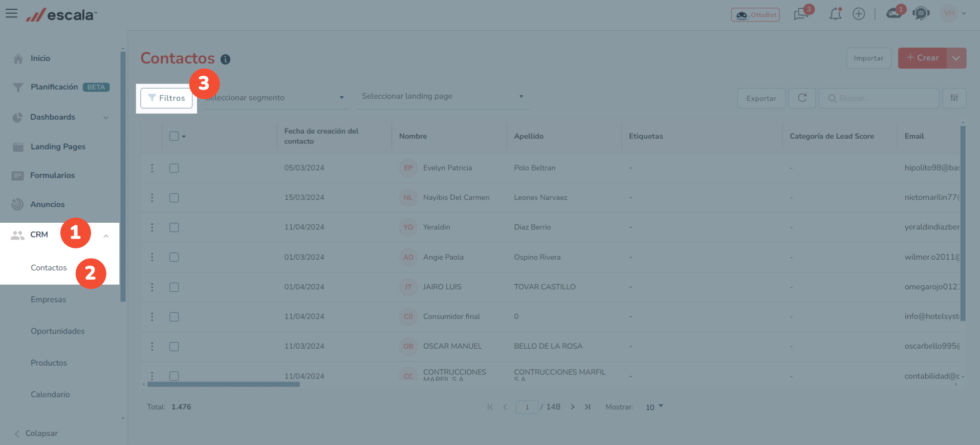
Task: Toggle the select-all checkbox in header
Action: click(174, 136)
